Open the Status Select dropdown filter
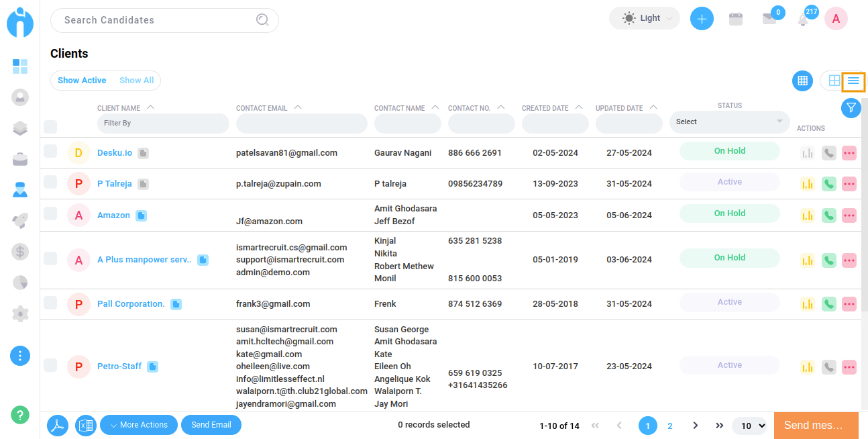Viewport: 868px width, 439px height. [x=730, y=121]
